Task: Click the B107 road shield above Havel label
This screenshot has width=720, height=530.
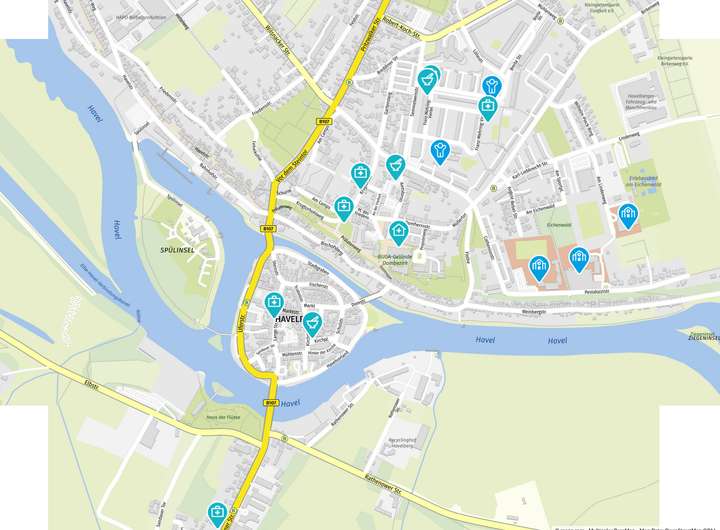Action: point(271,403)
